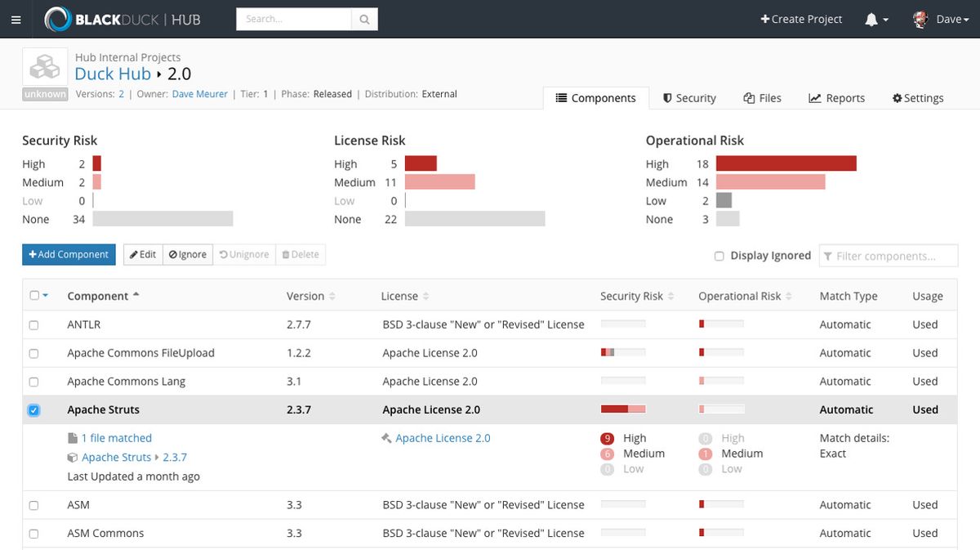Click the Black Duck Hub logo
This screenshot has height=550, width=980.
[x=122, y=20]
